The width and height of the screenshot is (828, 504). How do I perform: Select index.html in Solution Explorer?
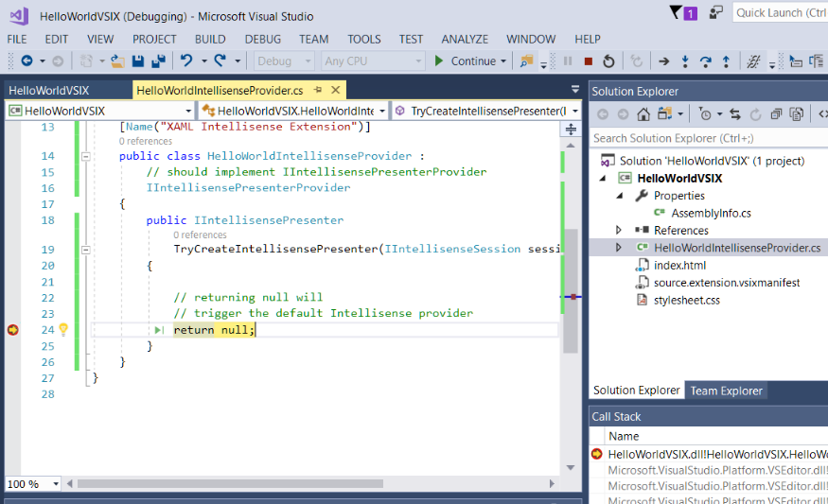(679, 266)
